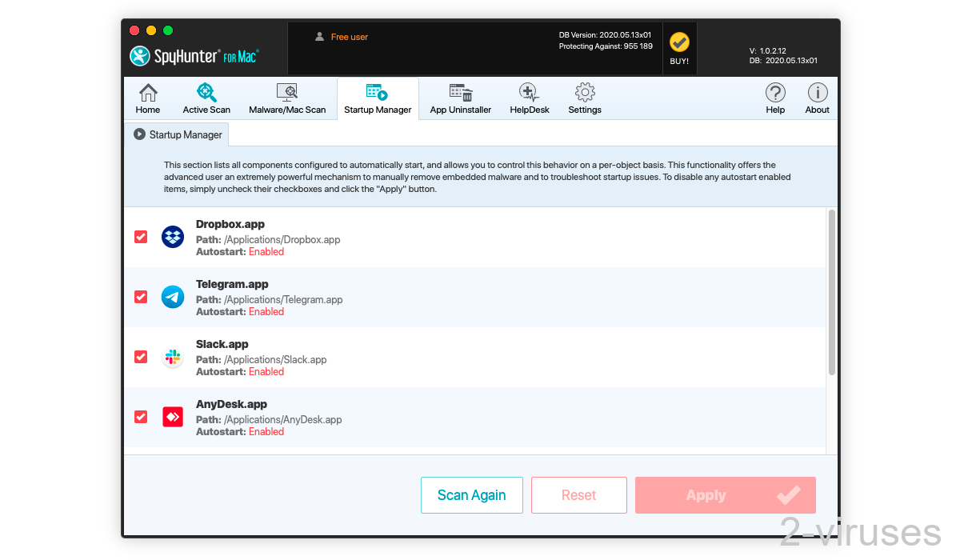Screen dimensions: 960x560
Task: Uncheck the Dropbox.app autostart checkbox
Action: click(141, 237)
